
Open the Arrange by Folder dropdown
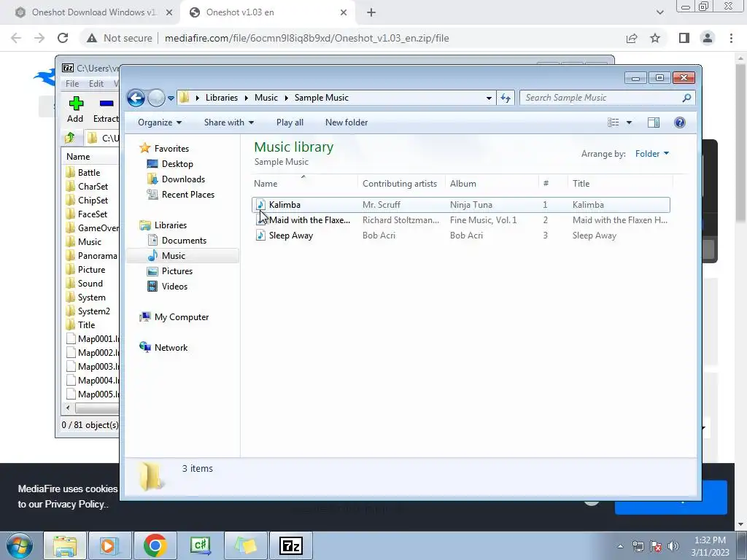[651, 153]
